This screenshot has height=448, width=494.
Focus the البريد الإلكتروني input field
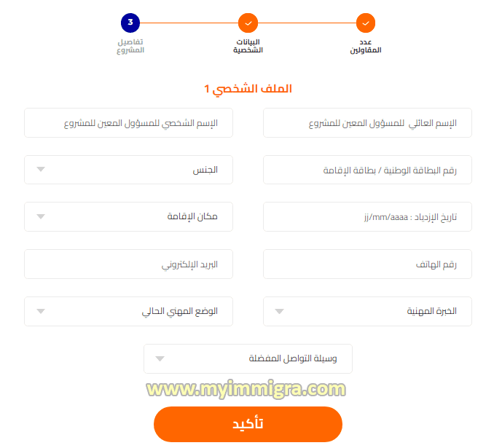click(x=128, y=264)
